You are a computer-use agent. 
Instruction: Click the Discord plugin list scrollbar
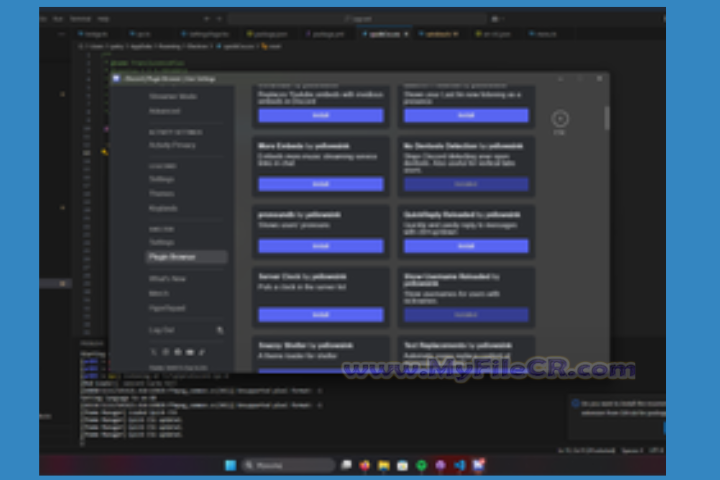[607, 118]
